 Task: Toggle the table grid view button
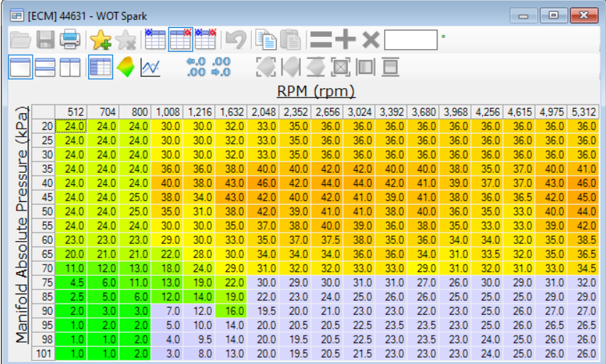(100, 68)
